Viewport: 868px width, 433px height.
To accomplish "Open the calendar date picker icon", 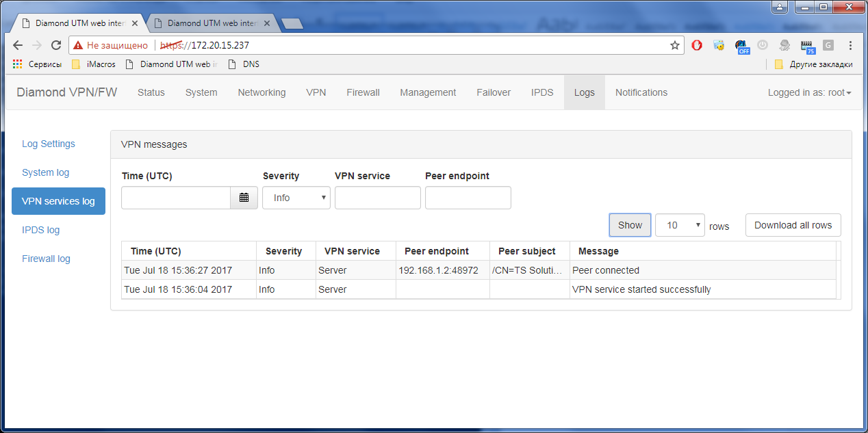I will (x=244, y=198).
